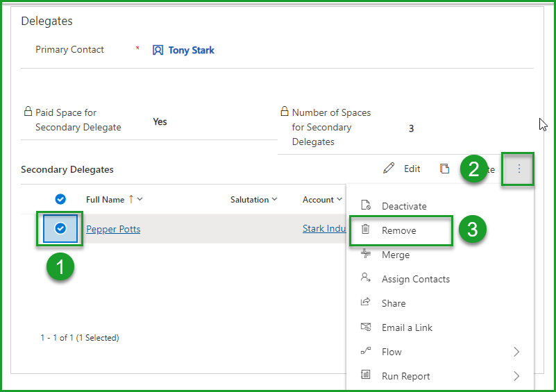Image resolution: width=556 pixels, height=392 pixels.
Task: Click the Deactivate document icon
Action: pyautogui.click(x=366, y=206)
